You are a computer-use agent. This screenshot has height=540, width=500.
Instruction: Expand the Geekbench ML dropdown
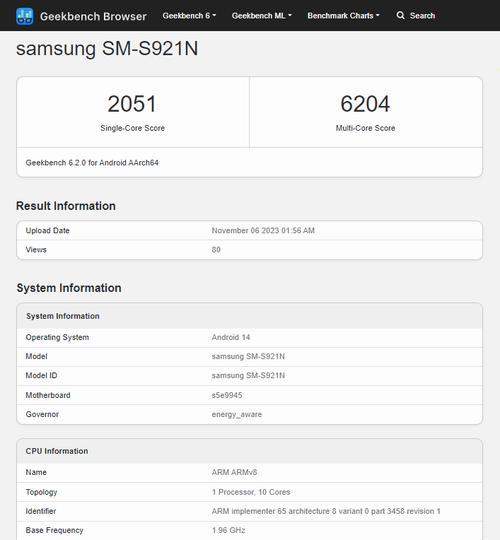pyautogui.click(x=262, y=16)
